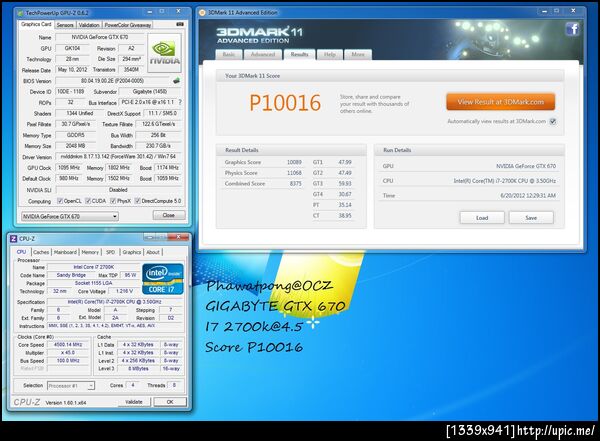Click the Bus Interface question mark icon

180,102
